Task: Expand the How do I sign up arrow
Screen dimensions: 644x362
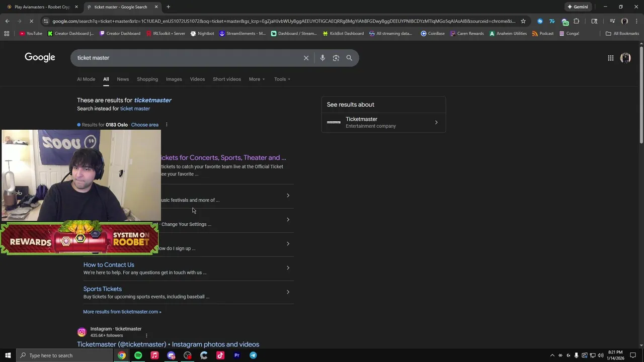Action: pyautogui.click(x=288, y=244)
